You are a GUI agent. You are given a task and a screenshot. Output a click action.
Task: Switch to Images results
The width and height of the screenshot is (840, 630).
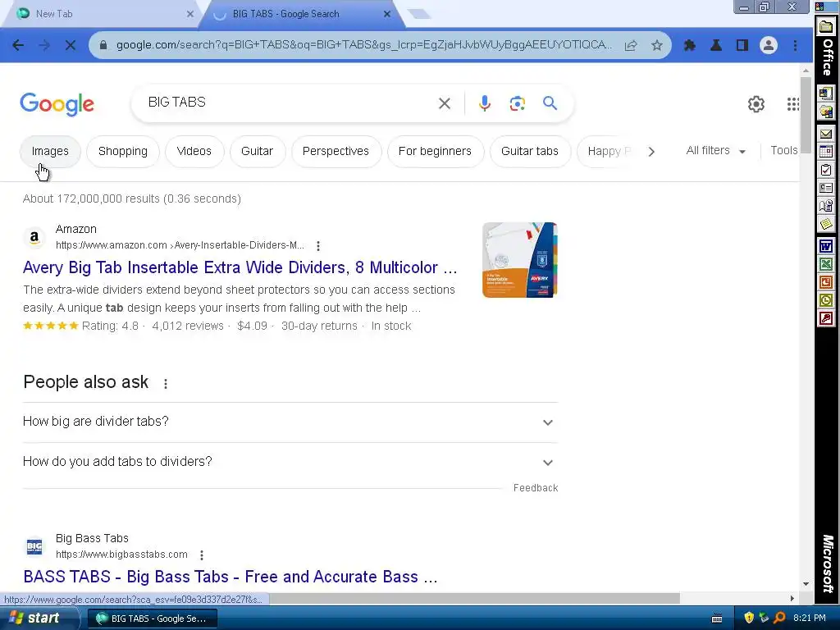coord(50,152)
